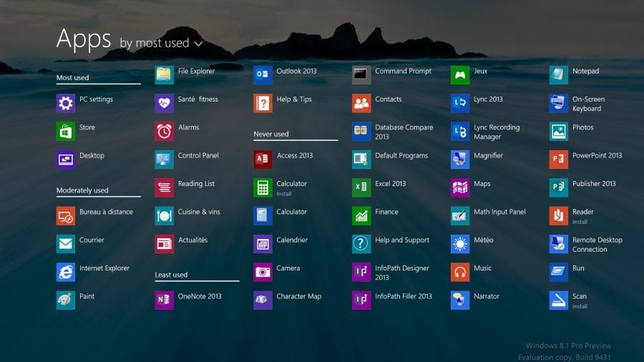Launch the Command Prompt icon
644x362 pixels.
[x=361, y=74]
